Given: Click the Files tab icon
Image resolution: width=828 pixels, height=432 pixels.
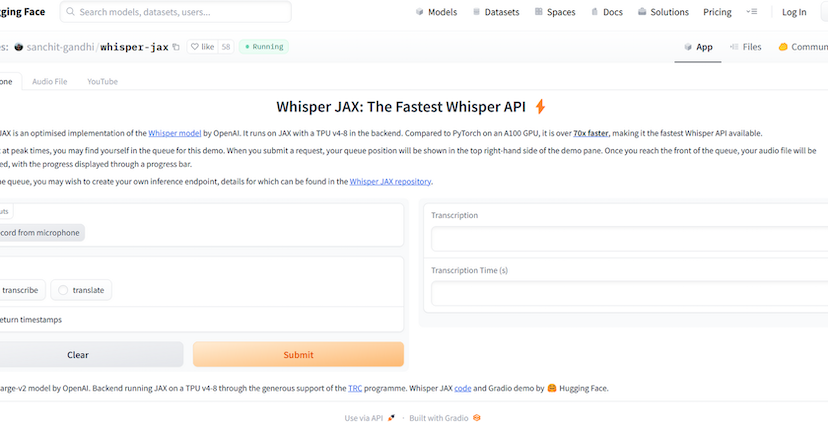Looking at the screenshot, I should click(x=734, y=47).
